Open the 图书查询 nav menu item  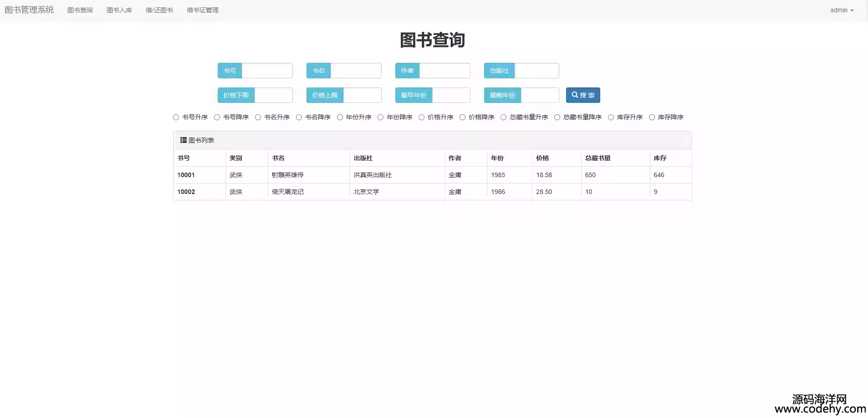[x=80, y=10]
